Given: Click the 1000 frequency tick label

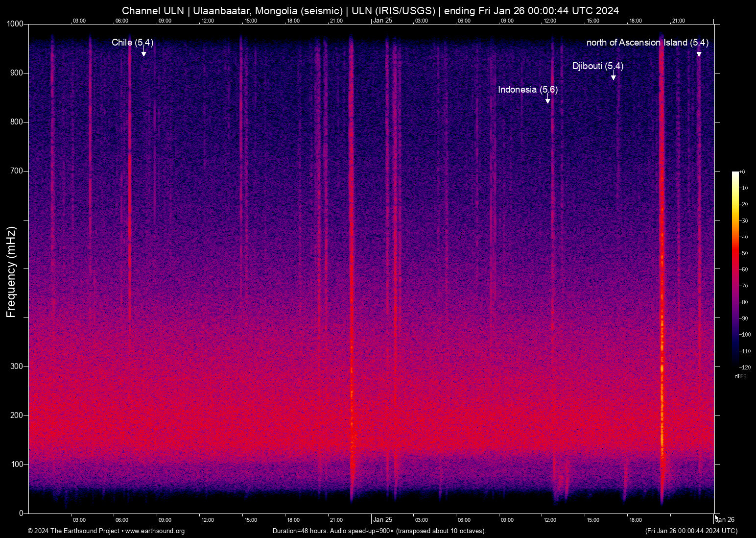Looking at the screenshot, I should click(15, 24).
